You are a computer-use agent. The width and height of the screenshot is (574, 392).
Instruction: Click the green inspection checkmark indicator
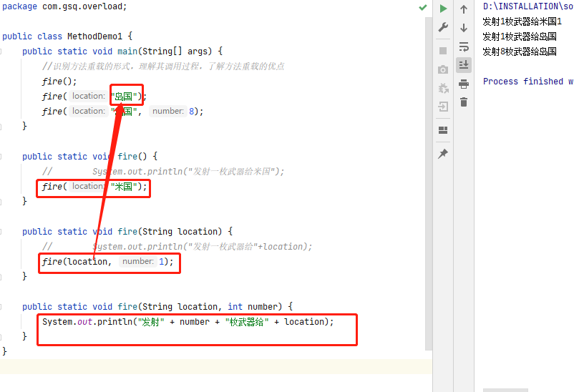pos(423,7)
